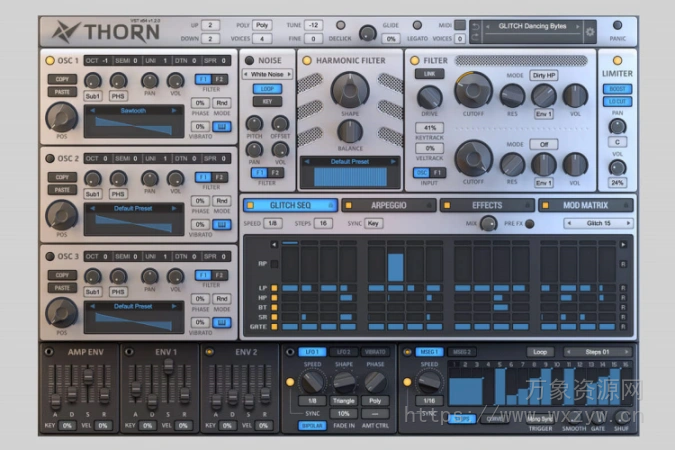Toggle the Pre FX LED
The width and height of the screenshot is (675, 450).
click(x=530, y=223)
